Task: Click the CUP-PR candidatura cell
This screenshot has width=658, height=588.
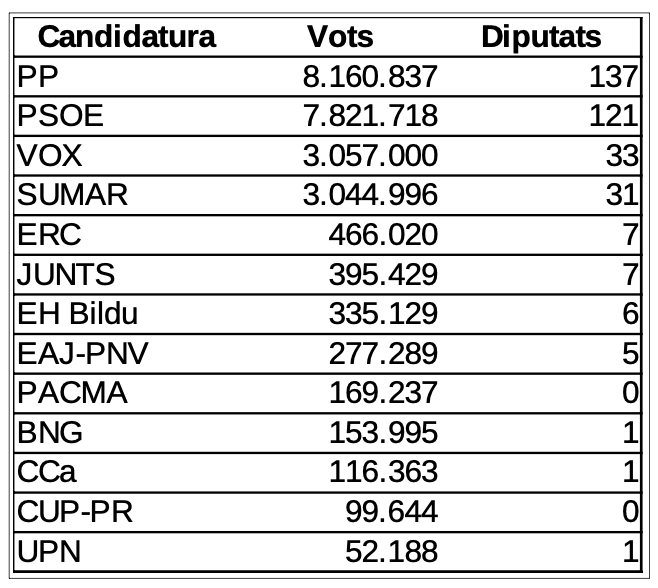Action: (75, 513)
